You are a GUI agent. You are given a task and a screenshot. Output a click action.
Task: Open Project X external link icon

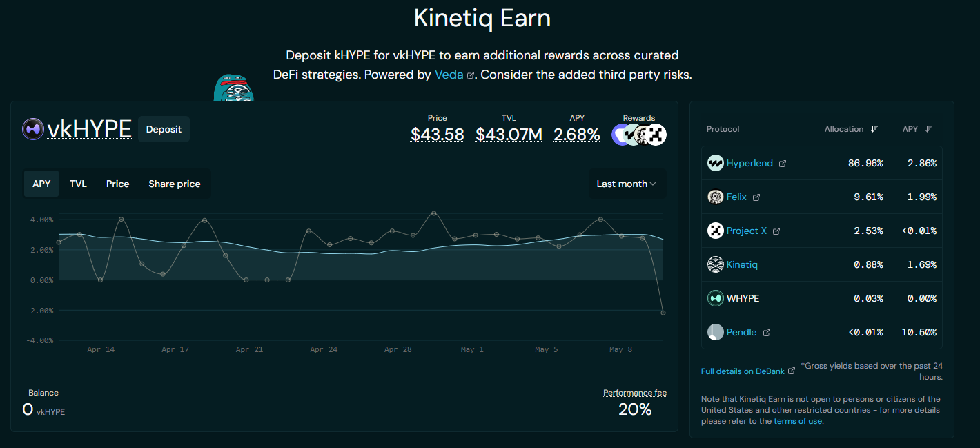776,232
